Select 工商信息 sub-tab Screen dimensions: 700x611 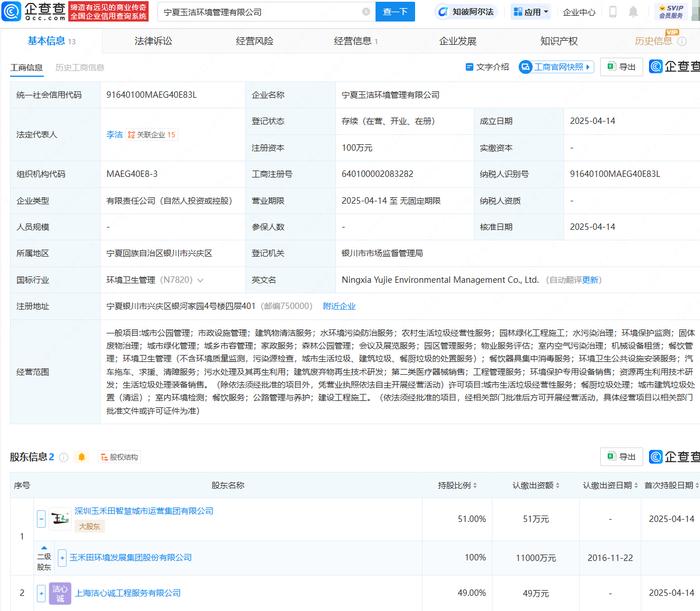(x=26, y=67)
